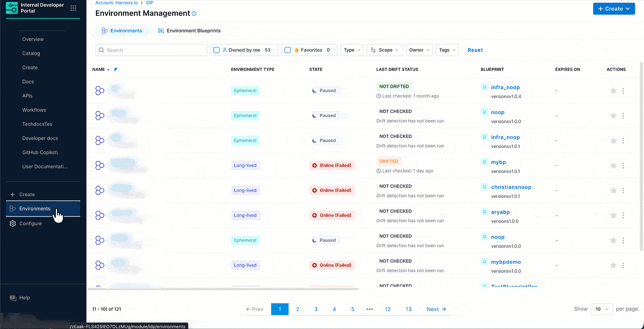
Task: Click the info icon beside Environment Management
Action: [x=194, y=13]
